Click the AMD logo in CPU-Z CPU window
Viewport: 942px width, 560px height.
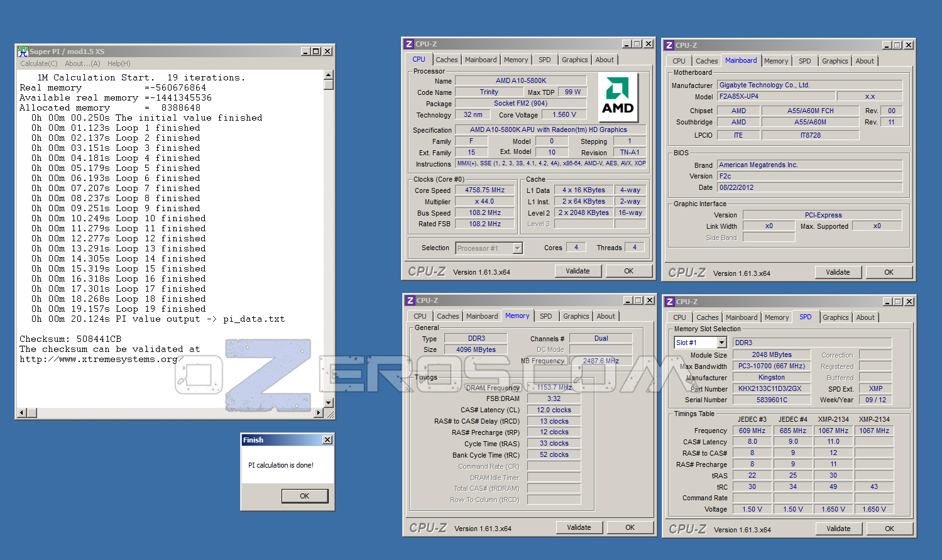point(618,97)
